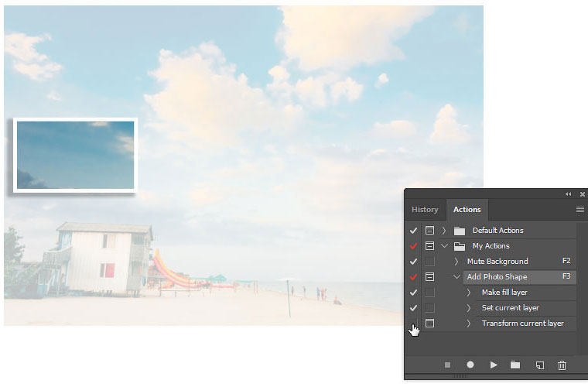Select the Actions tab
The height and width of the screenshot is (387, 588).
click(x=467, y=209)
